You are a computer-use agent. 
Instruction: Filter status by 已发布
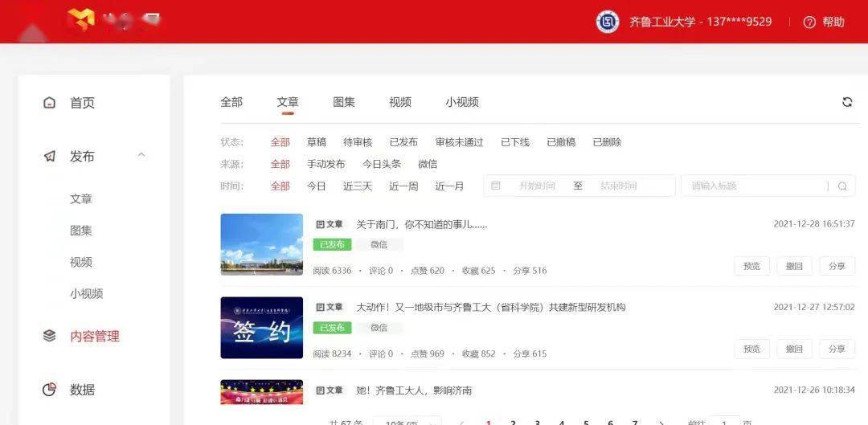403,142
